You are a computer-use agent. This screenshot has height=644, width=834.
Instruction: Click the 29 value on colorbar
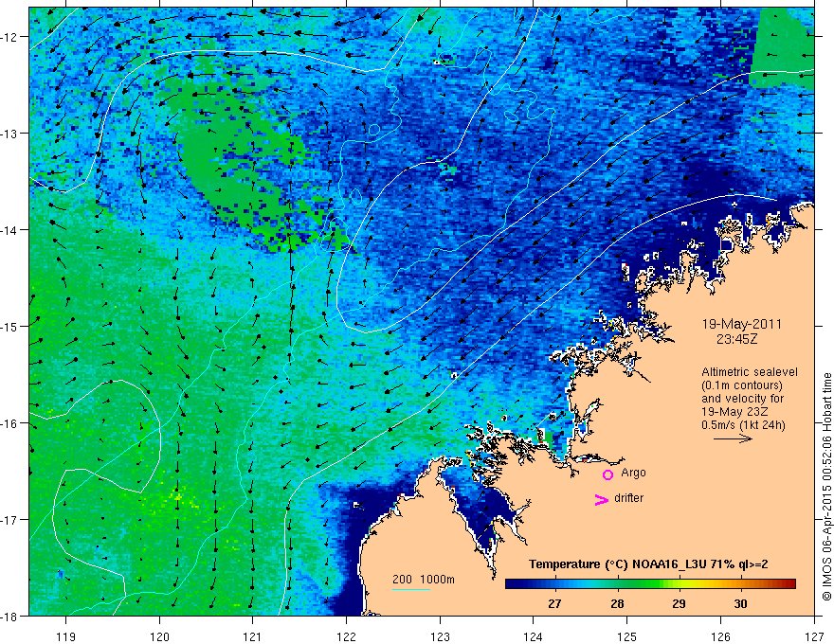(679, 603)
